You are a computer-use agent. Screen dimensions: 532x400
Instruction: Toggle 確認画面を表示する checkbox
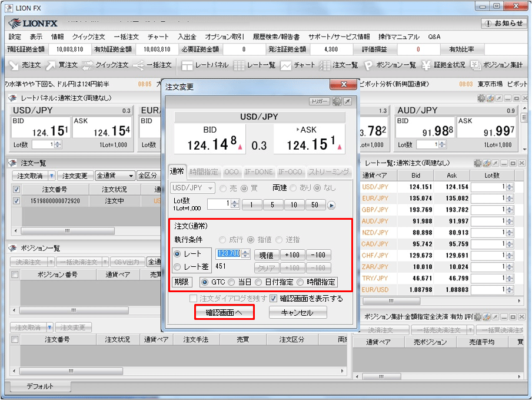274,299
